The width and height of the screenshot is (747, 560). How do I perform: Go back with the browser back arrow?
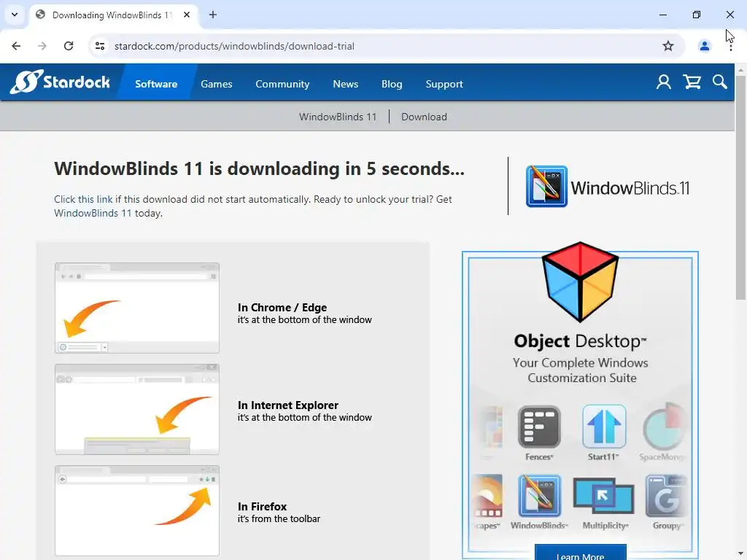[16, 46]
